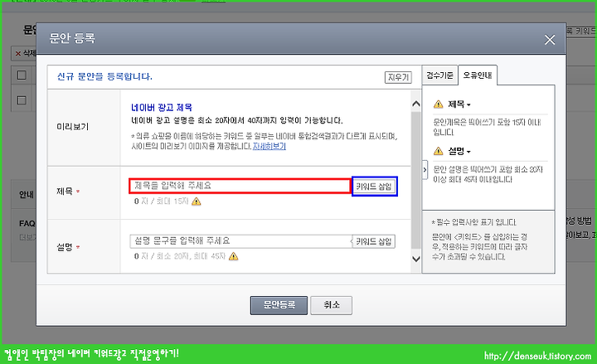
Task: Open the 자세히보기 link
Action: [x=269, y=146]
